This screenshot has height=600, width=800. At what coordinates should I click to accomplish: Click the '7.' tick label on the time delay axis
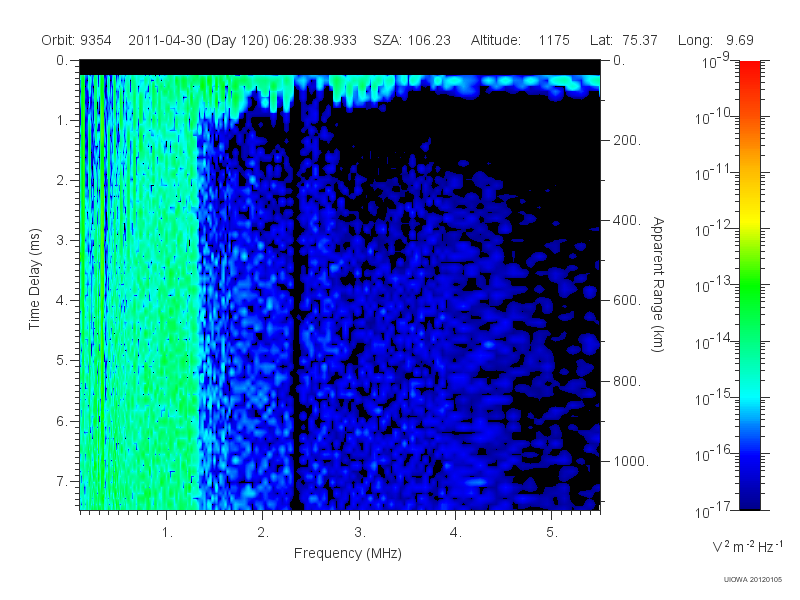point(62,481)
